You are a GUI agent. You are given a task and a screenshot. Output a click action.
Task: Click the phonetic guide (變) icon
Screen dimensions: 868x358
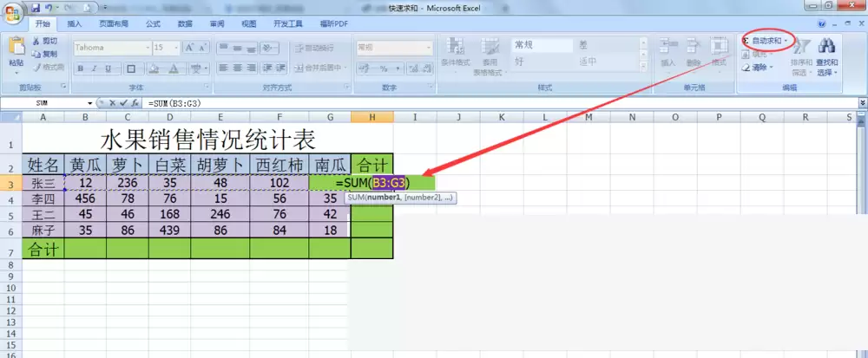click(x=196, y=69)
